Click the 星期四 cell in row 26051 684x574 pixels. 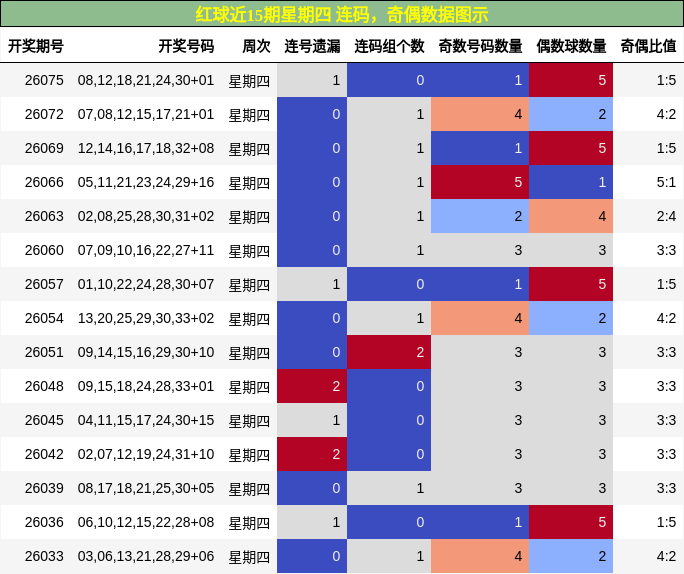tap(250, 353)
